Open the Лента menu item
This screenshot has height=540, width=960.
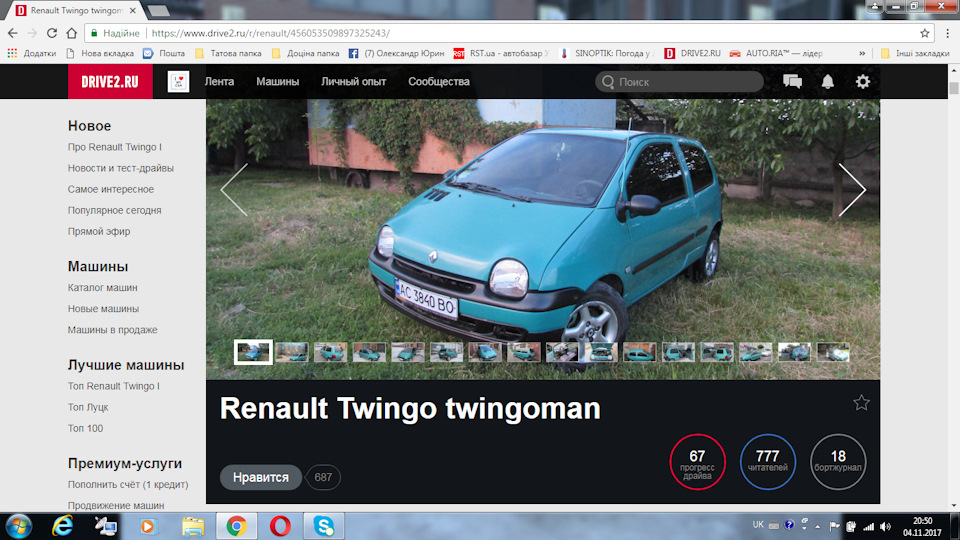[219, 81]
